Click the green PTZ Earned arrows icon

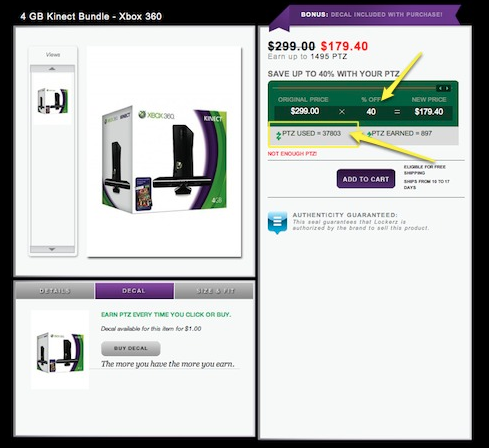click(x=369, y=134)
